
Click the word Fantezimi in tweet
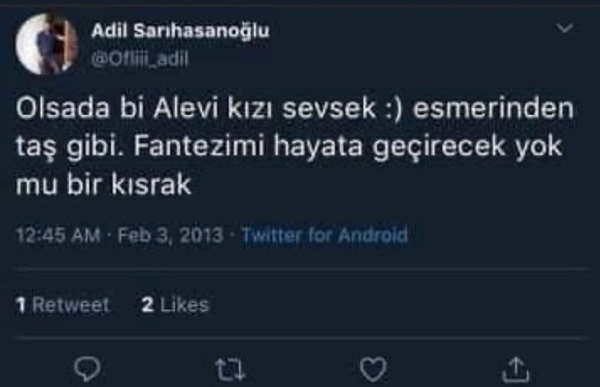click(199, 146)
